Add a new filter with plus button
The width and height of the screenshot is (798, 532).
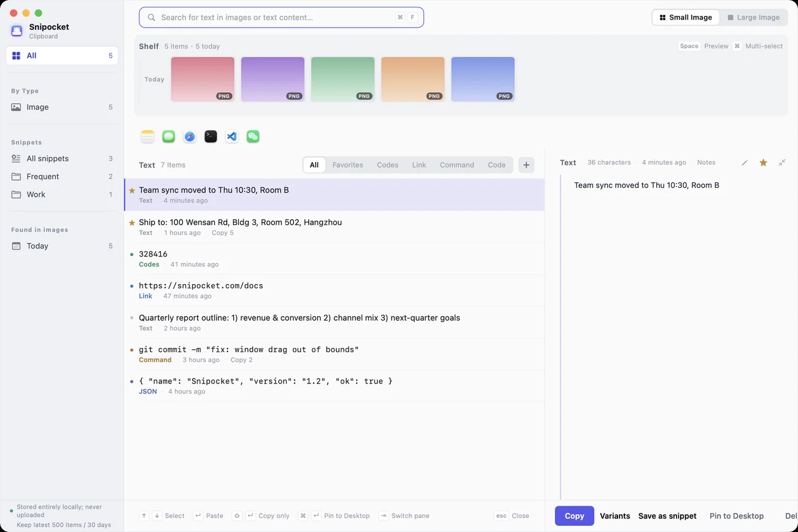[x=526, y=165]
